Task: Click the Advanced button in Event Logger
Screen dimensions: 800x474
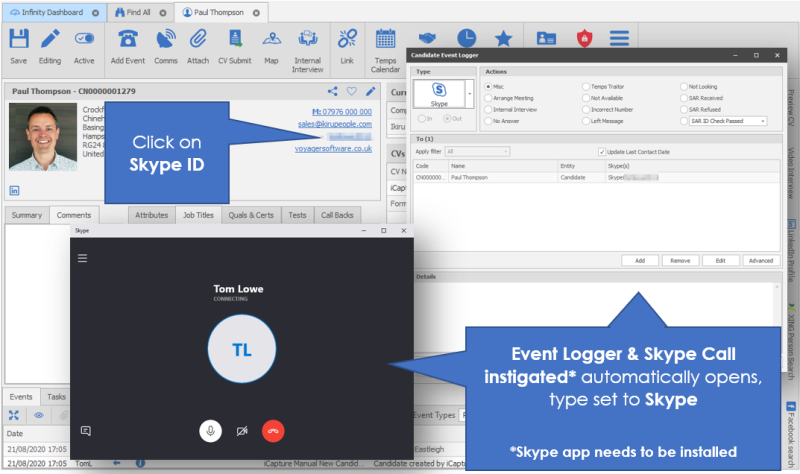Action: [758, 260]
